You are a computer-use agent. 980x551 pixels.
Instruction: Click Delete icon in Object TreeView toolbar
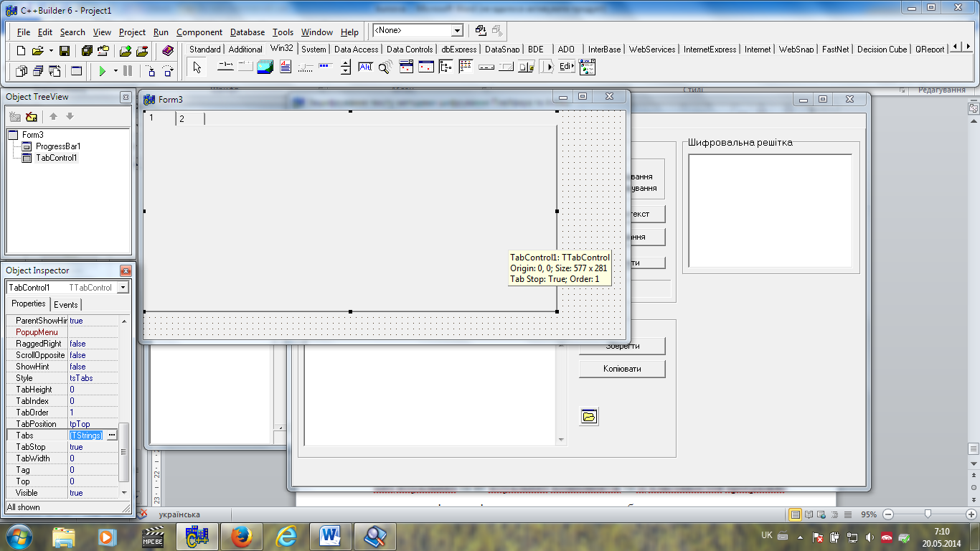coord(31,116)
